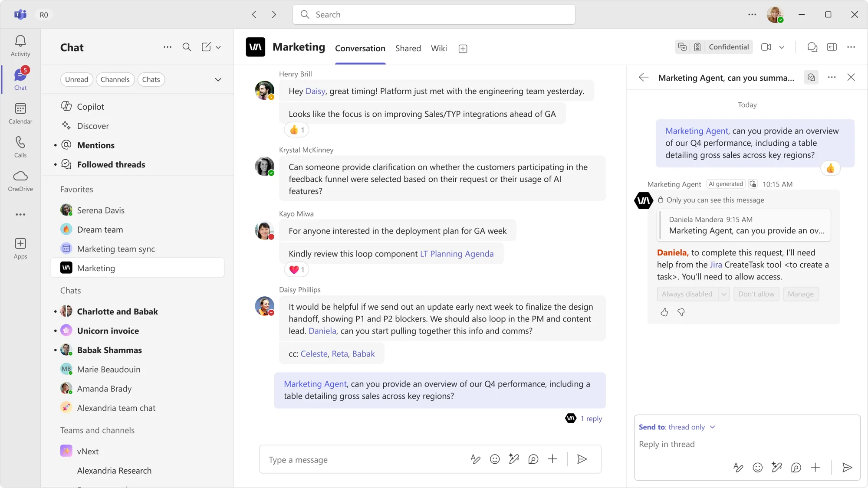
Task: Open Discover in chat list
Action: click(x=137, y=126)
